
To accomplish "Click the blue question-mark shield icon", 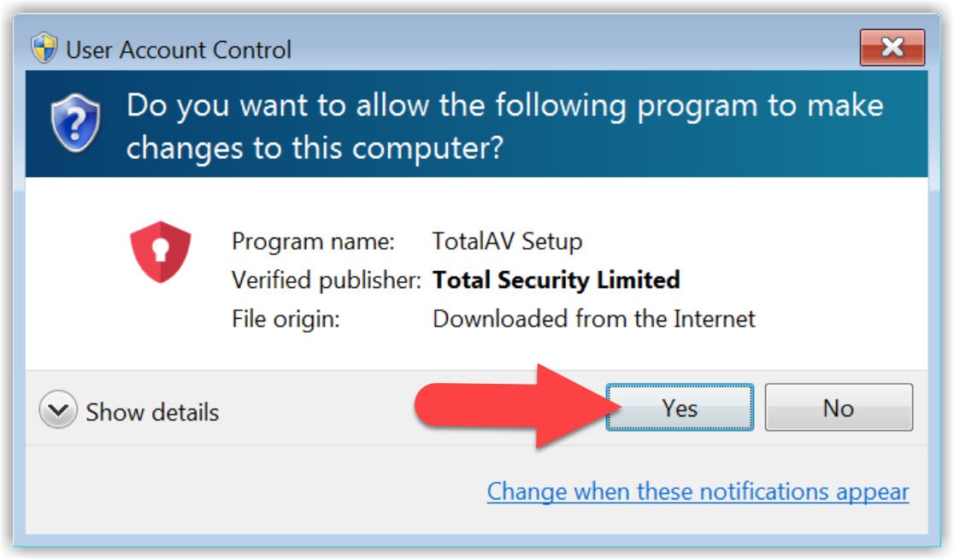I will [x=76, y=125].
